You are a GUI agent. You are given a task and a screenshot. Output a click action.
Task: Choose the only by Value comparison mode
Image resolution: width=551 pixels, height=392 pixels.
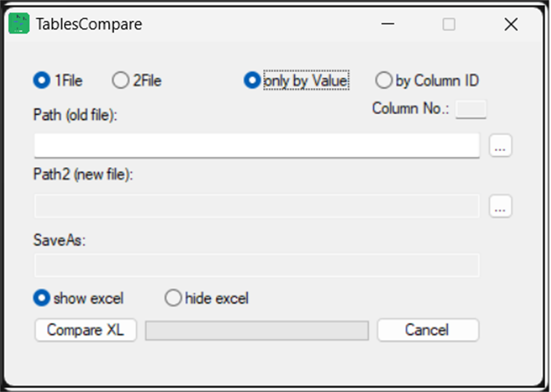pos(253,81)
